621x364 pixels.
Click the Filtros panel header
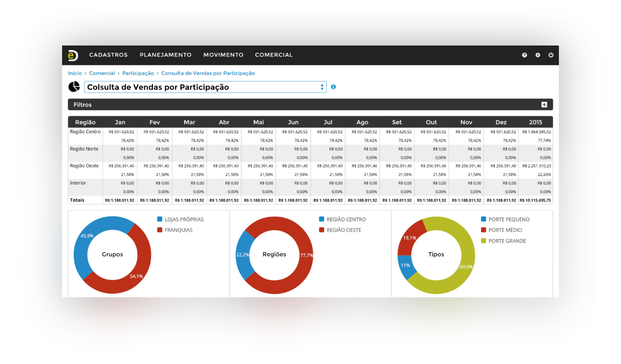[x=310, y=105]
